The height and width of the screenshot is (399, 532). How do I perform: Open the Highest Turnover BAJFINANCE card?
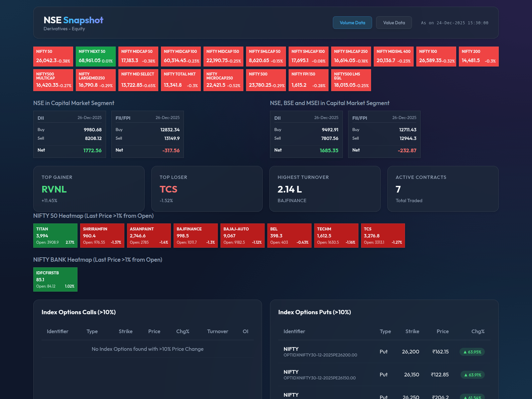(x=325, y=189)
